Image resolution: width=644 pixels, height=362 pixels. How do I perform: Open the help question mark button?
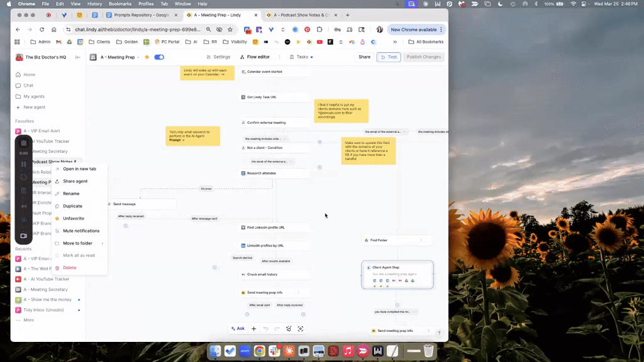(x=439, y=333)
